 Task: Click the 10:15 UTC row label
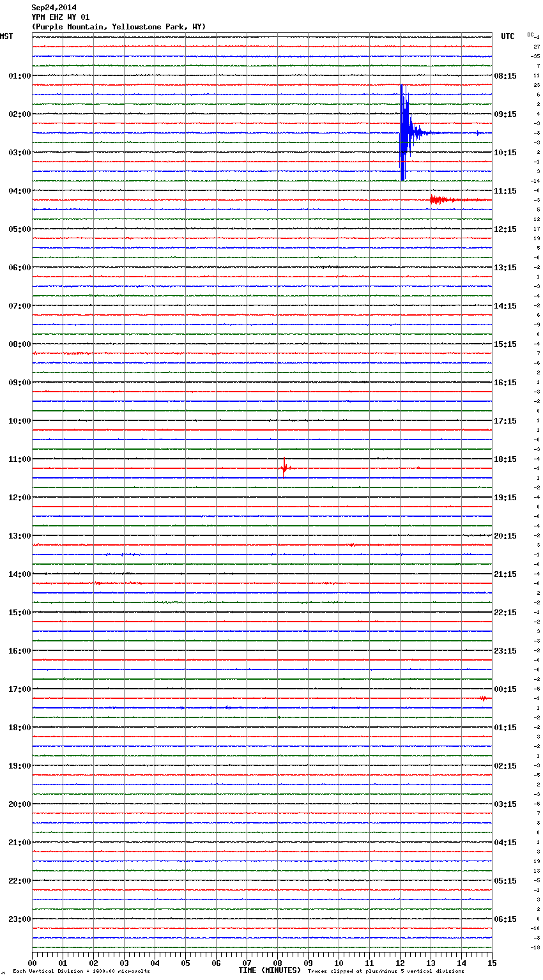(505, 153)
